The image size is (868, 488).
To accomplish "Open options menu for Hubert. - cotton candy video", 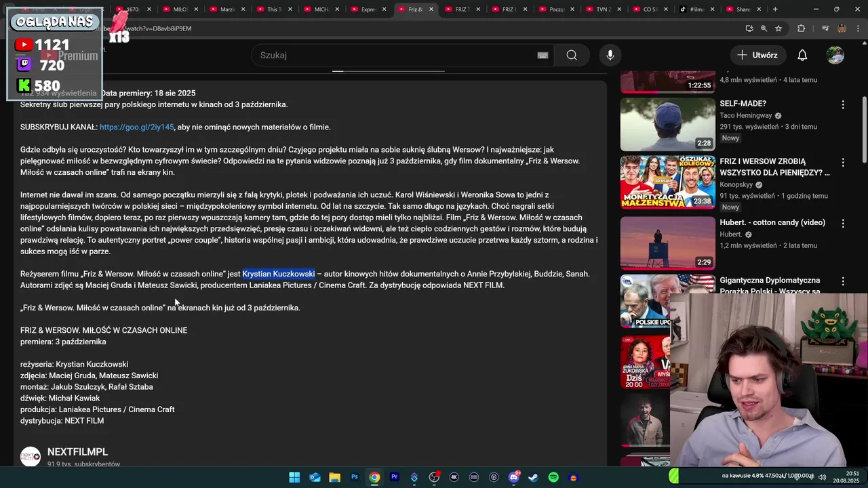I will point(843,223).
